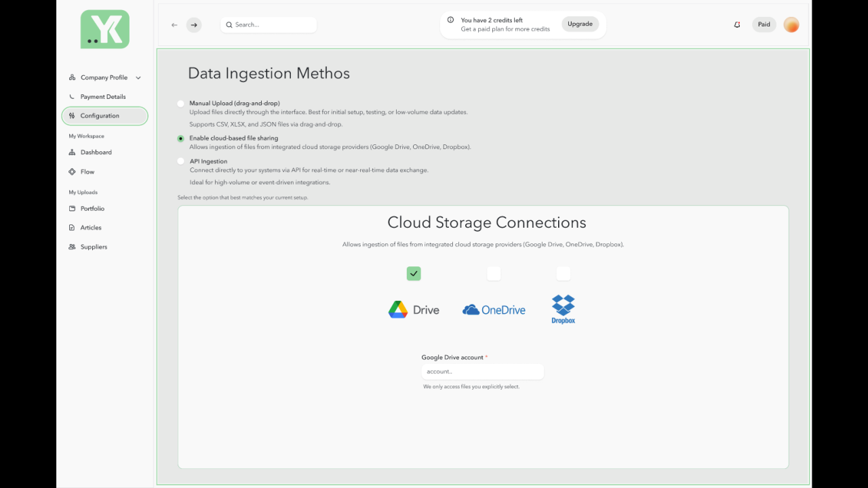
Task: Go back with the left arrow
Action: click(174, 25)
